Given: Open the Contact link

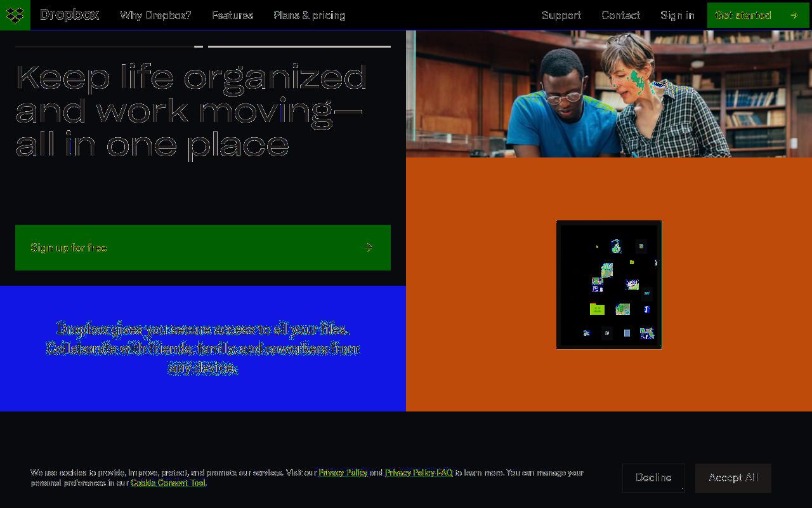Looking at the screenshot, I should pyautogui.click(x=620, y=15).
